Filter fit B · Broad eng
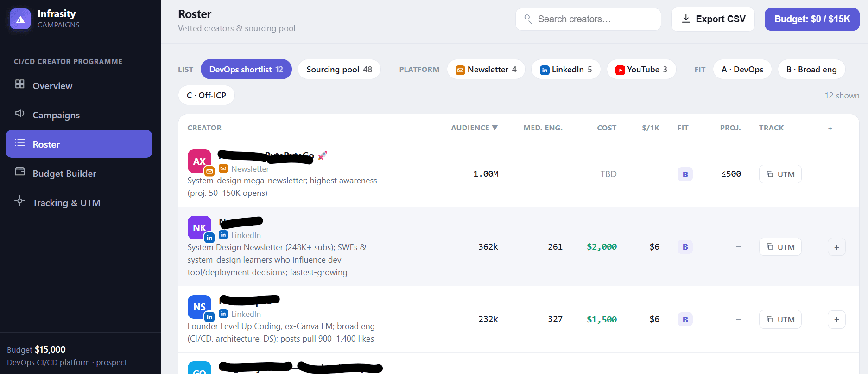Screen dimensions: 868x374 pos(811,69)
